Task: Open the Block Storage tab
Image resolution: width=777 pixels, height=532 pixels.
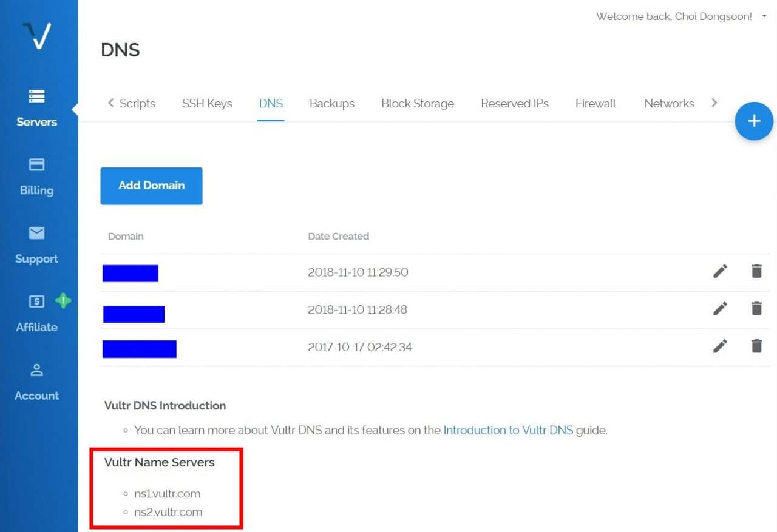Action: point(418,104)
